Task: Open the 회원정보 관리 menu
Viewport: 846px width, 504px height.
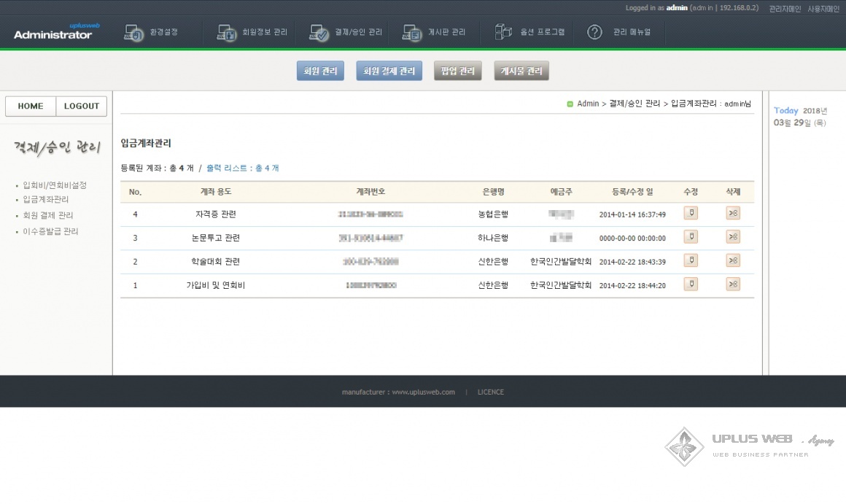Action: [x=253, y=33]
